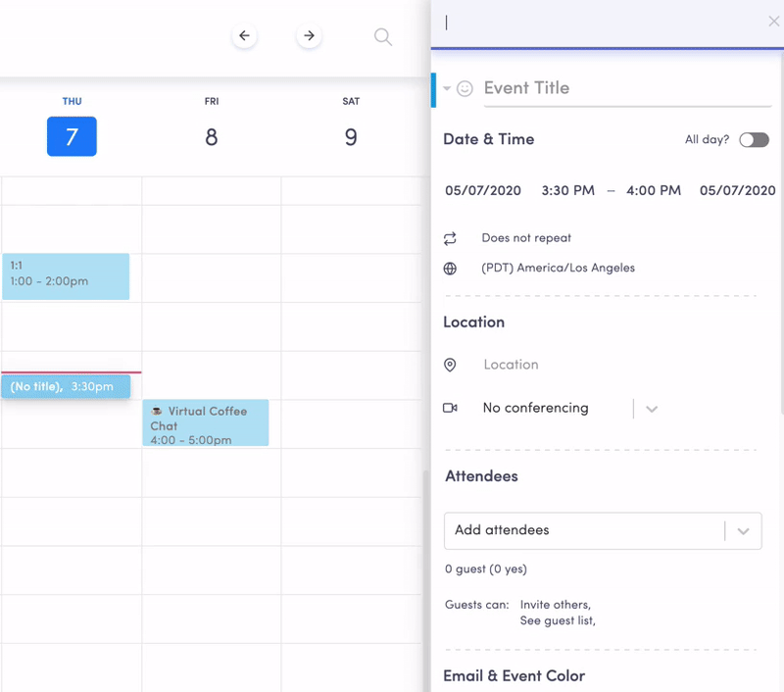Navigate forward using the right arrow icon

[x=309, y=35]
